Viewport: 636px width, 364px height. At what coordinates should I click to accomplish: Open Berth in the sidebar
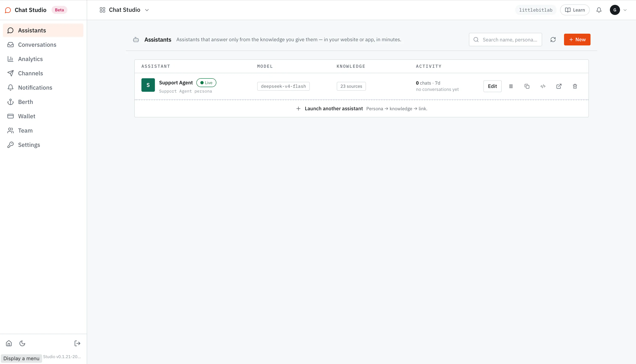point(43,102)
